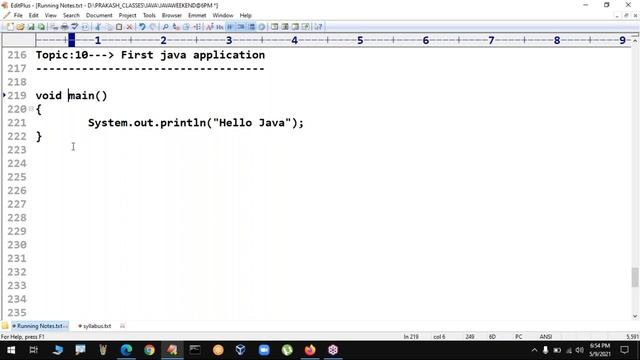Click the 'col 6' status bar entry
This screenshot has width=640, height=360.
pyautogui.click(x=439, y=337)
